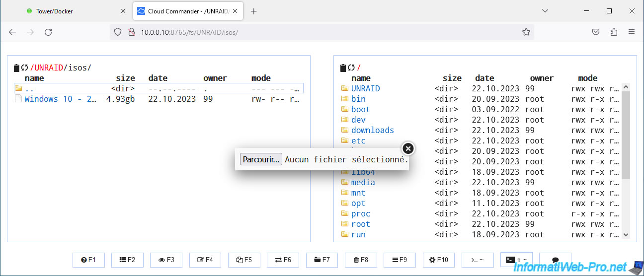The width and height of the screenshot is (644, 276).
Task: Create a directory with F7 button
Action: (x=322, y=260)
